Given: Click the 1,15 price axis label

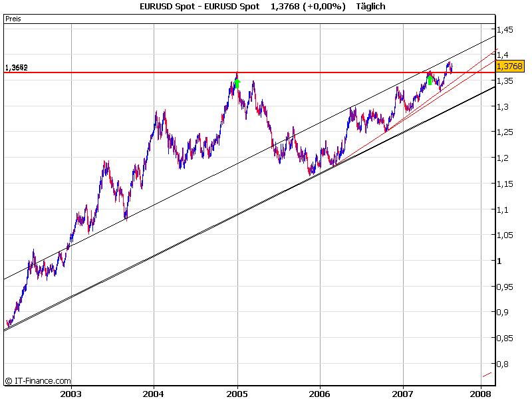Looking at the screenshot, I should (x=505, y=184).
